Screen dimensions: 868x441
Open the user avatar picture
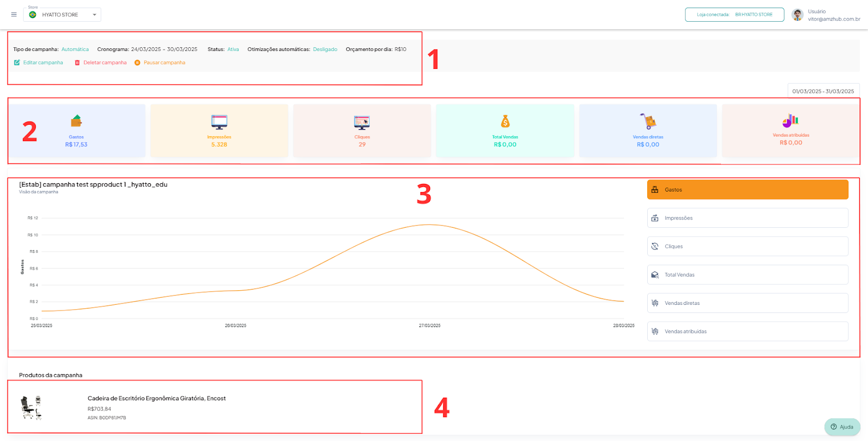click(x=797, y=15)
